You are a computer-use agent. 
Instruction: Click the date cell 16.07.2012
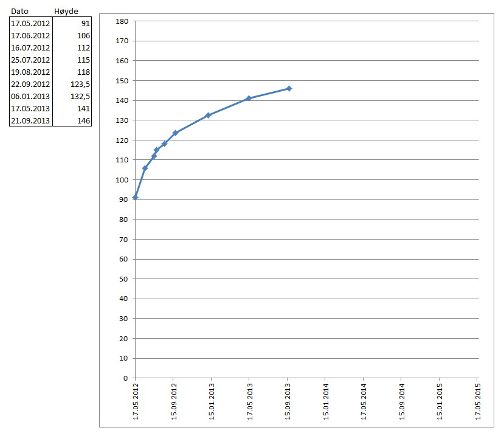point(30,48)
